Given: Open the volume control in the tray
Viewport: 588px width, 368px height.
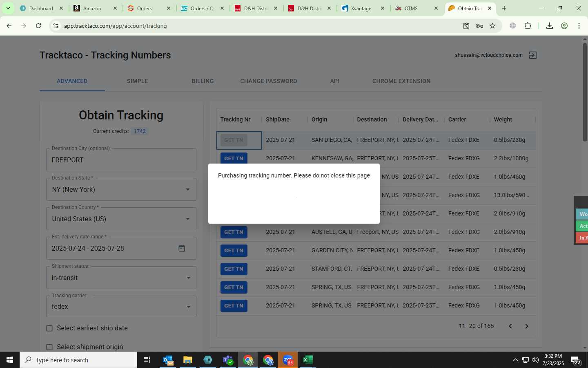Looking at the screenshot, I should point(535,360).
